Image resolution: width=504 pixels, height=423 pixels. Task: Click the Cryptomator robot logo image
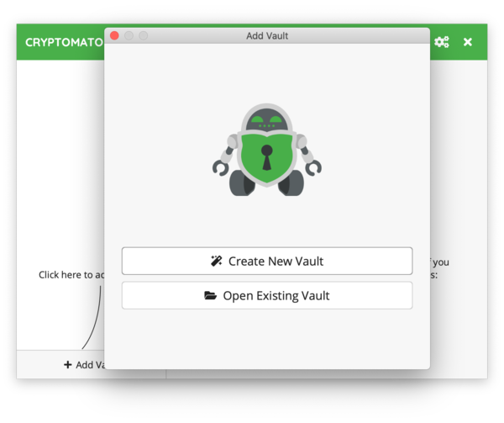[267, 150]
